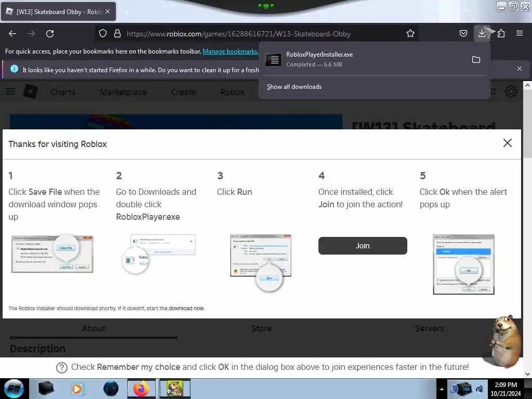
Task: Open the tracking protection shield icon
Action: (x=103, y=33)
